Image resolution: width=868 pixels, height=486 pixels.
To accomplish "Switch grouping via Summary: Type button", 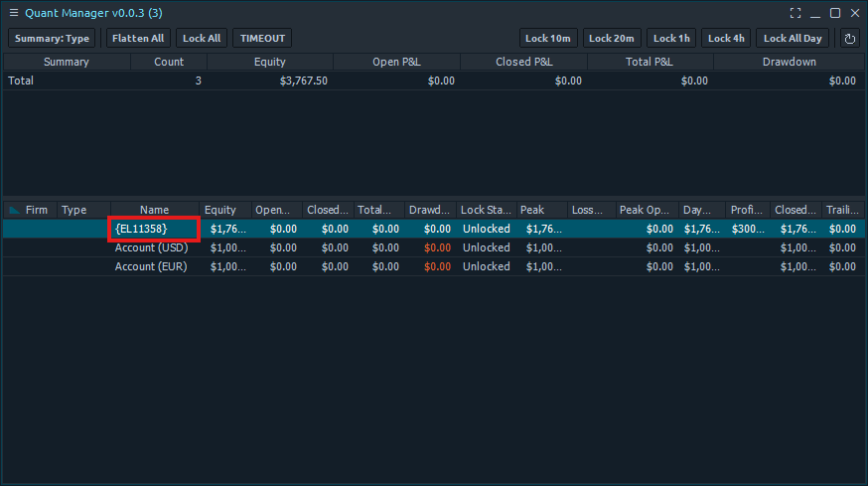I will (x=52, y=39).
